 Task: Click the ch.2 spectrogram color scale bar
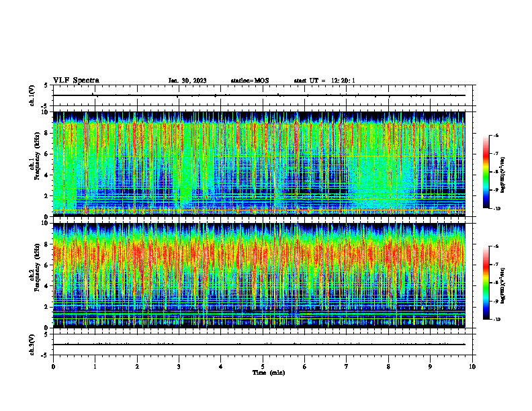[486, 283]
